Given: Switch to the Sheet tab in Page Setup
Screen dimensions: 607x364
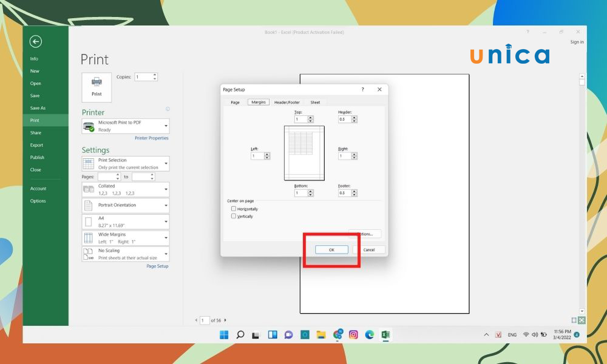Looking at the screenshot, I should pyautogui.click(x=315, y=103).
